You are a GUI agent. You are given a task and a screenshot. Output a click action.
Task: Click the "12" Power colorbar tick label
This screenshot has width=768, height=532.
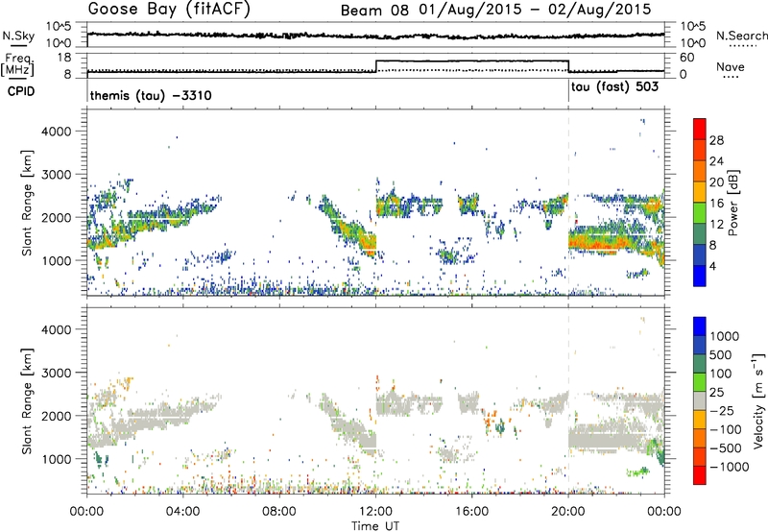pos(716,224)
